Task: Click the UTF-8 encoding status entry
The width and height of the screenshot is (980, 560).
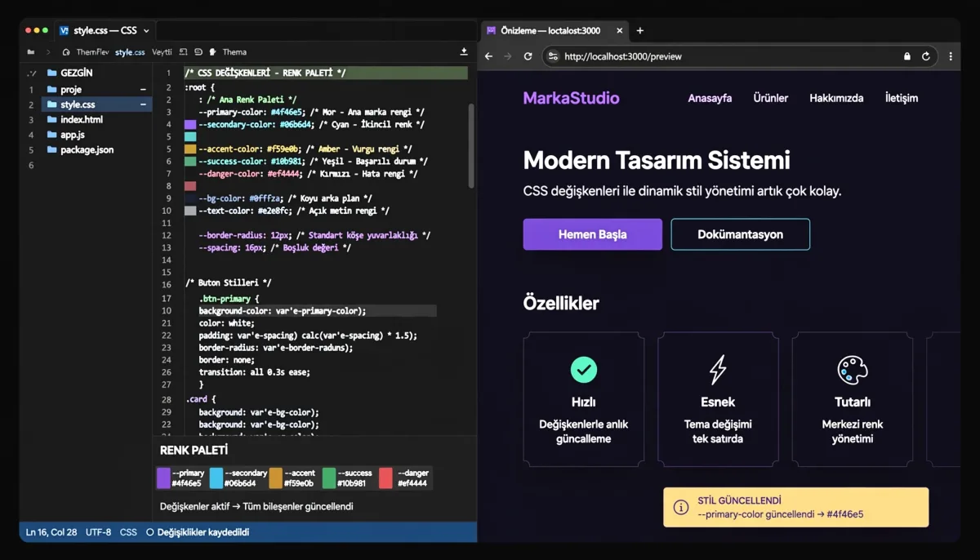Action: tap(98, 532)
